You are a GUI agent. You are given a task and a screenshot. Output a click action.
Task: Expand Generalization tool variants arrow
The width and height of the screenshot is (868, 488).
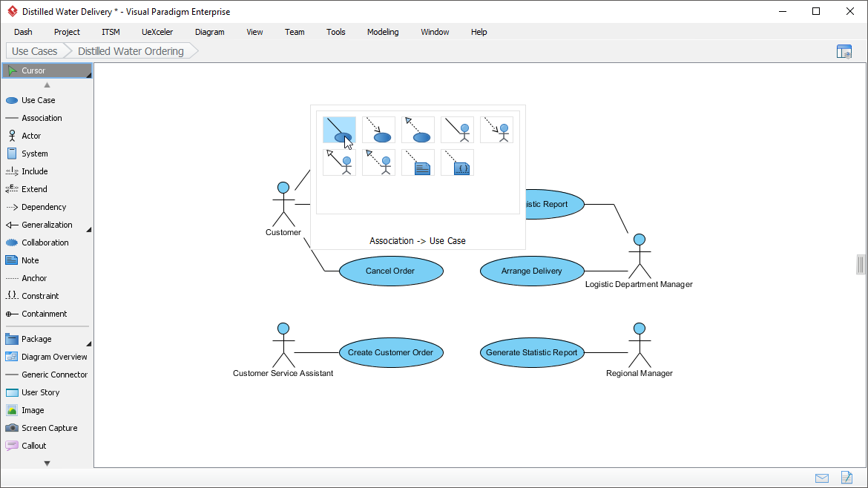click(88, 229)
